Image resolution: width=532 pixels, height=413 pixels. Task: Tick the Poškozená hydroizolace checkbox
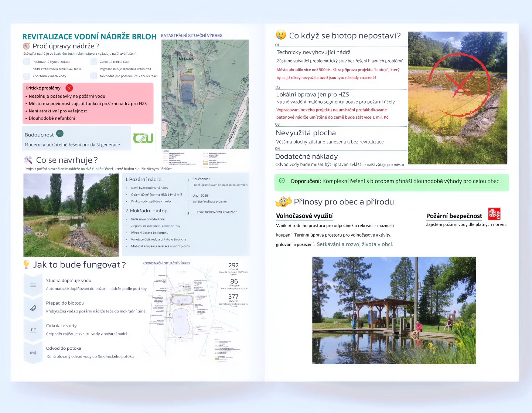[x=27, y=62]
